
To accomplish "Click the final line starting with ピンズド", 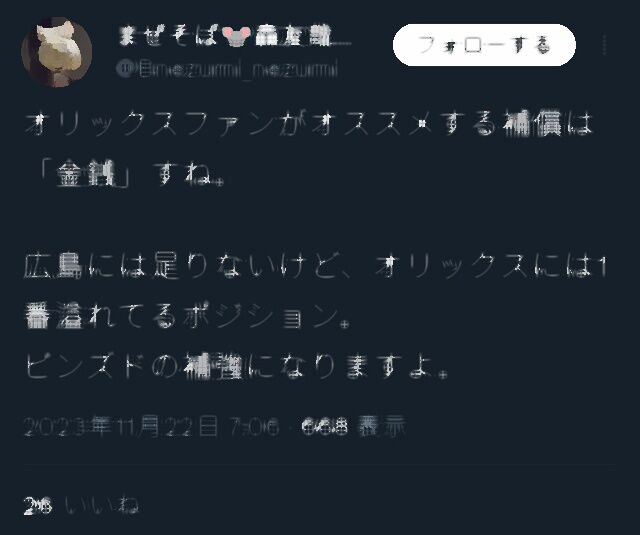I will [237, 366].
